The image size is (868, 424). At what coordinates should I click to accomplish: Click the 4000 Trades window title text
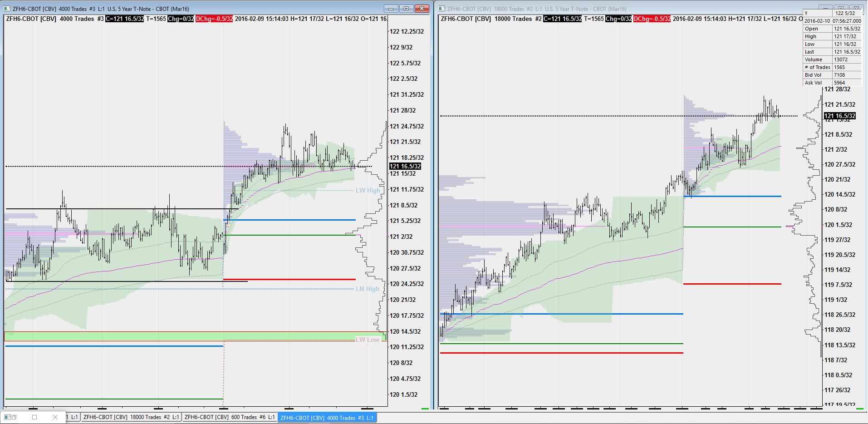click(101, 9)
